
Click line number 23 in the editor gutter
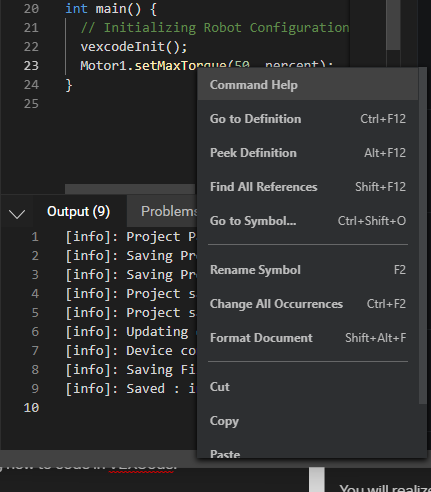point(31,66)
